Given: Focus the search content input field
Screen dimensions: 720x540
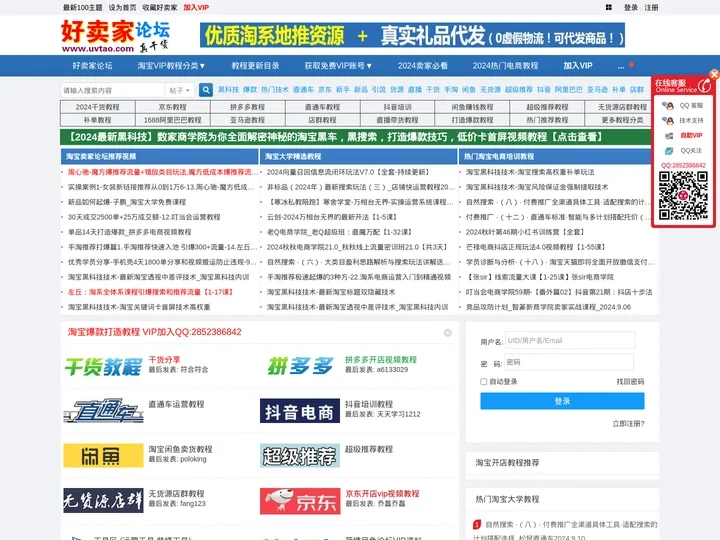Looking at the screenshot, I should (x=112, y=90).
